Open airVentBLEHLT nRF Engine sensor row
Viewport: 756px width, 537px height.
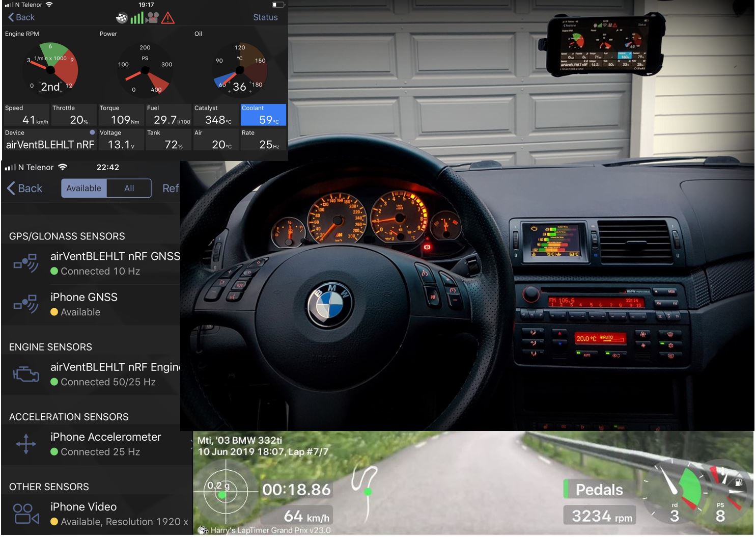click(91, 374)
